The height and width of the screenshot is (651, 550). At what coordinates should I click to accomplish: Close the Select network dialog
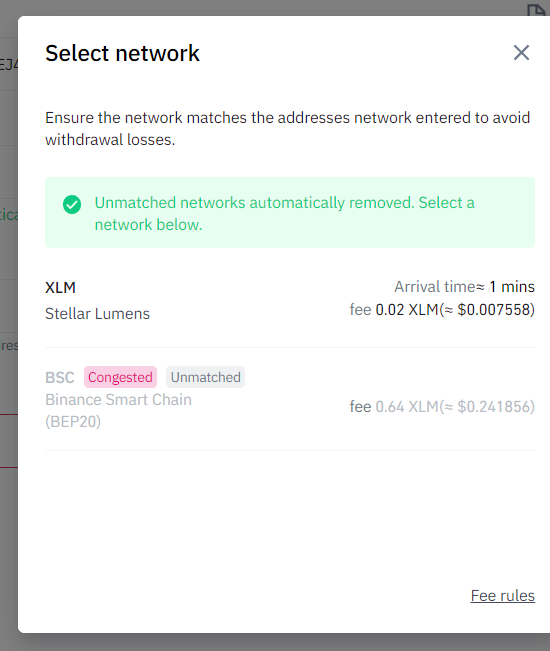pyautogui.click(x=521, y=53)
